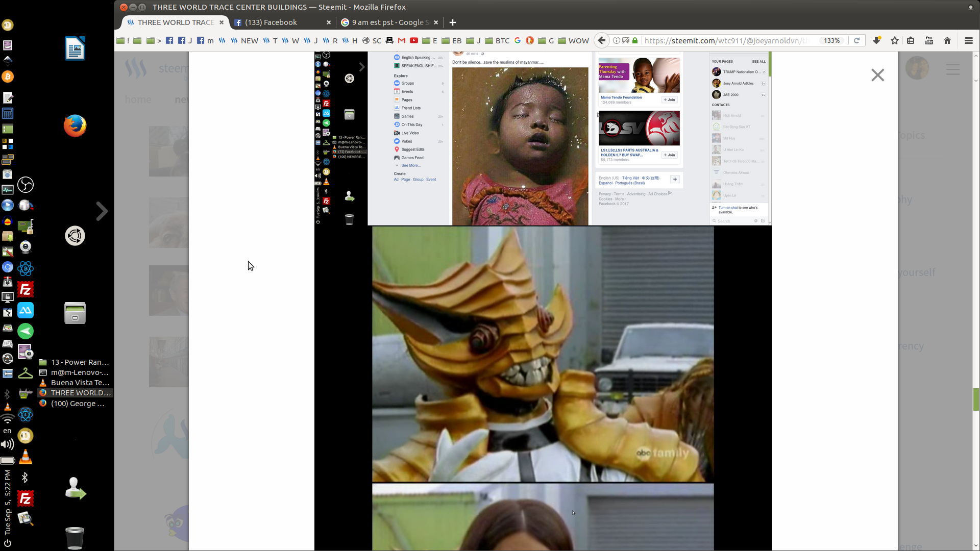Show site identity info icon

[616, 40]
